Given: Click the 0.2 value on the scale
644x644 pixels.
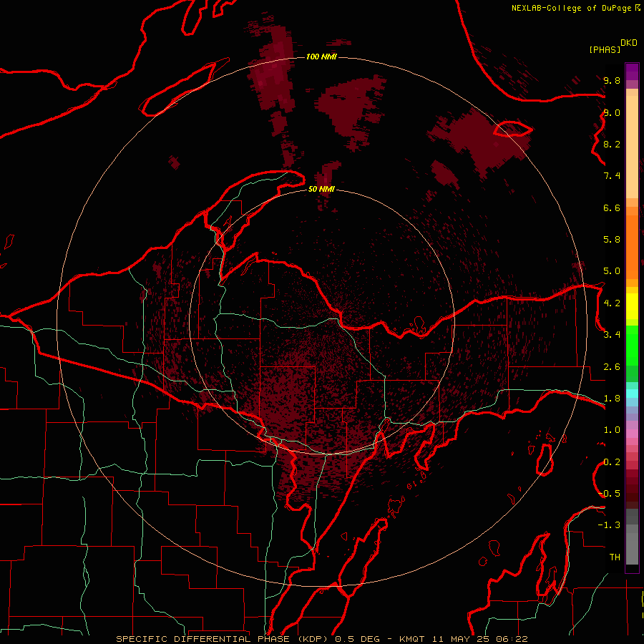Looking at the screenshot, I should (x=612, y=462).
